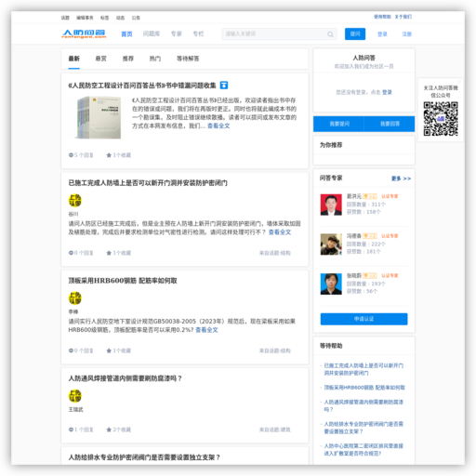Click the magnifier search icon
Screen dimensions: 476x476
coord(330,34)
